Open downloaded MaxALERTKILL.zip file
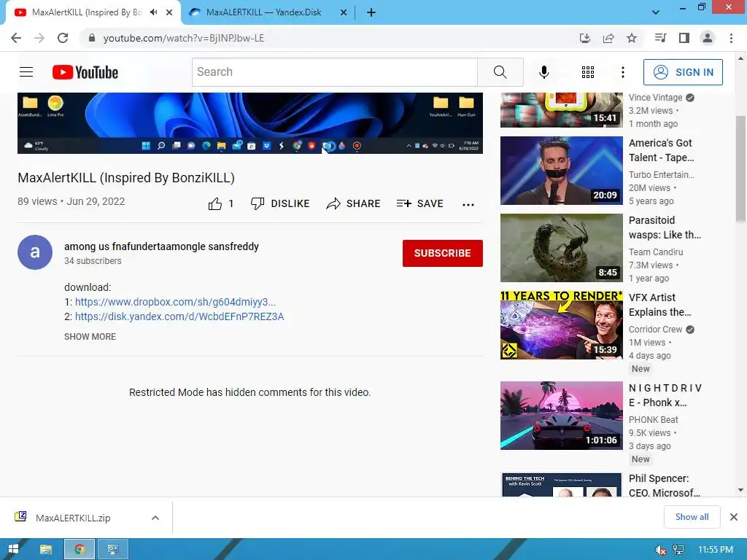747x560 pixels. coord(72,518)
